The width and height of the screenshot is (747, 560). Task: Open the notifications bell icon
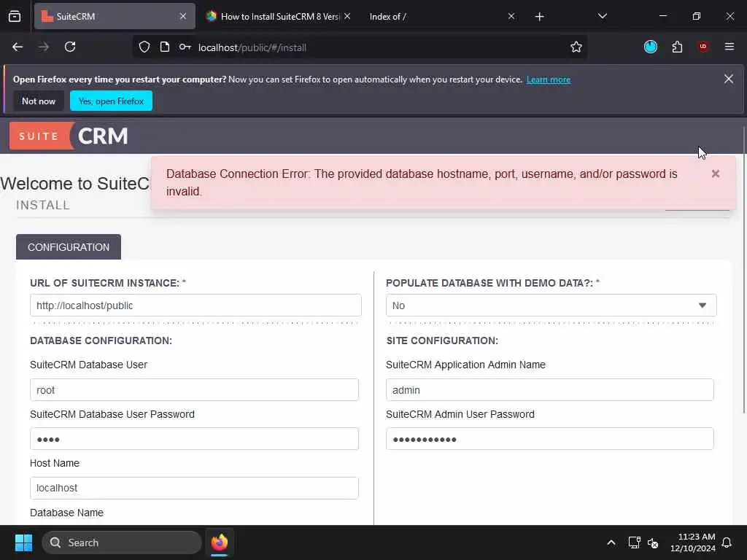(727, 542)
